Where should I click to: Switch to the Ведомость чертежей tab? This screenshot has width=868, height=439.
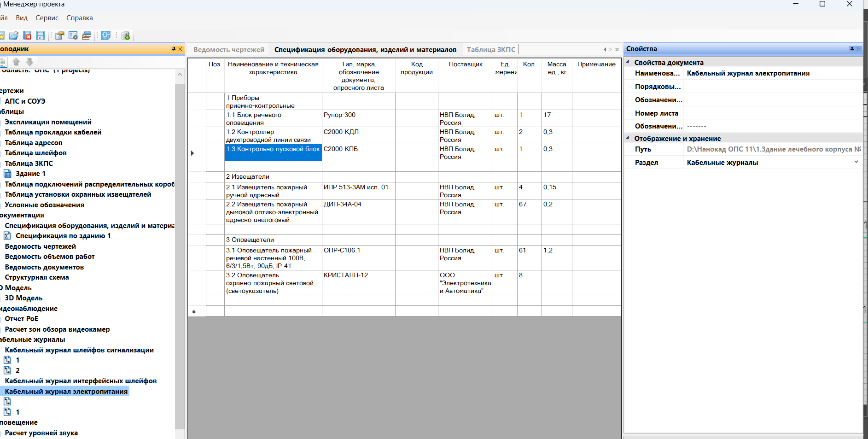229,50
